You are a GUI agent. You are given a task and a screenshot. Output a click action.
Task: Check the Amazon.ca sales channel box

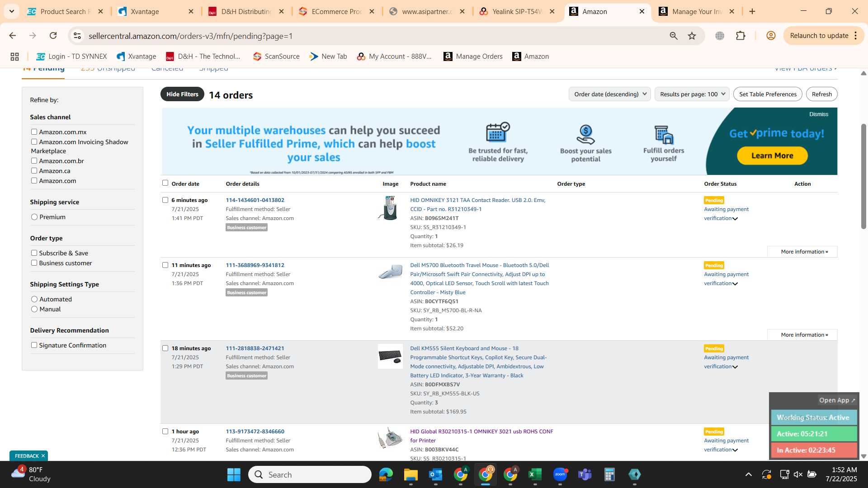[x=34, y=171]
